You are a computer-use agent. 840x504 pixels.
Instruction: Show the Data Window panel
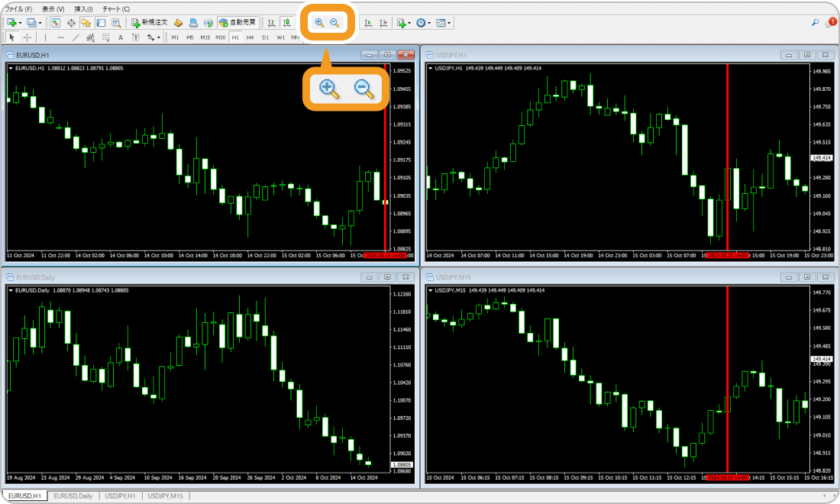71,22
